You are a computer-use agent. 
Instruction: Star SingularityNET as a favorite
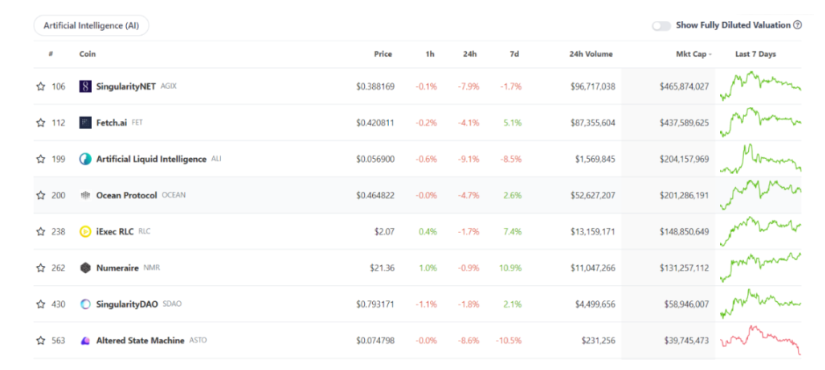pyautogui.click(x=41, y=86)
